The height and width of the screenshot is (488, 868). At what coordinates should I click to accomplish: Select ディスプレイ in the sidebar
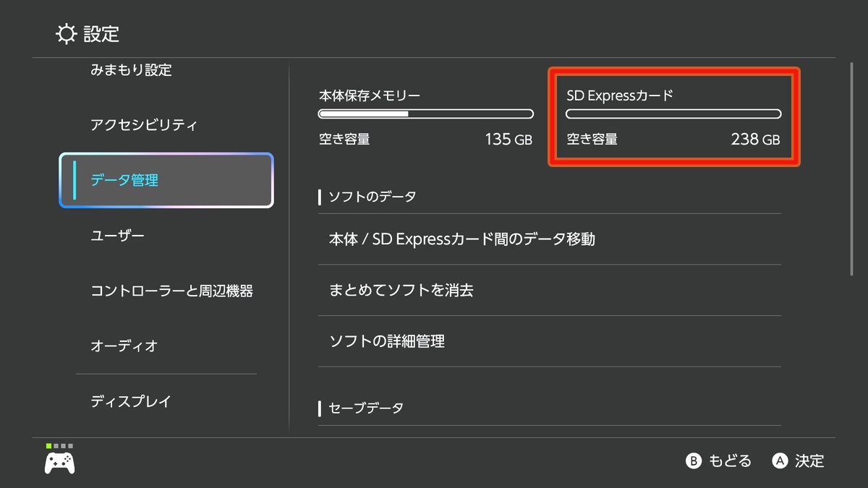tap(131, 401)
